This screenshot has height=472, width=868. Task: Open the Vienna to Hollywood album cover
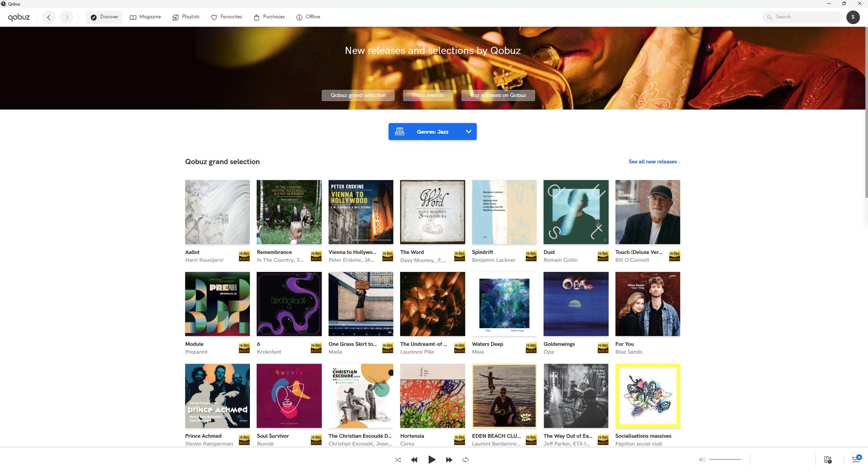(x=361, y=212)
